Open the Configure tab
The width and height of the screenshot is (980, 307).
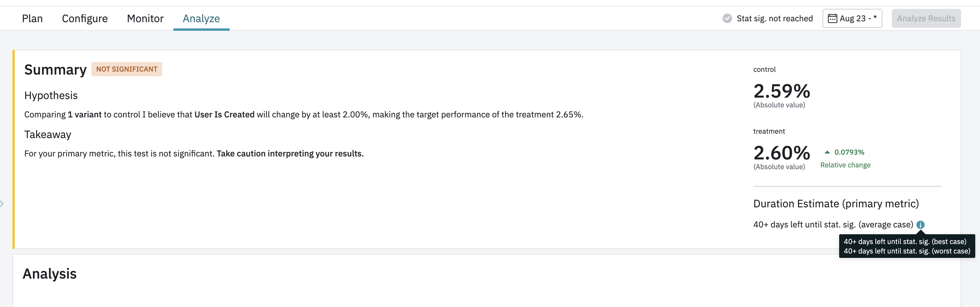click(x=85, y=19)
